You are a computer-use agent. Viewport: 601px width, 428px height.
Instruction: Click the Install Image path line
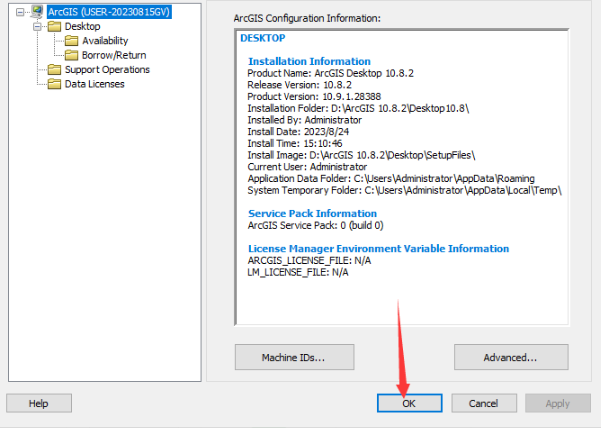click(x=361, y=155)
